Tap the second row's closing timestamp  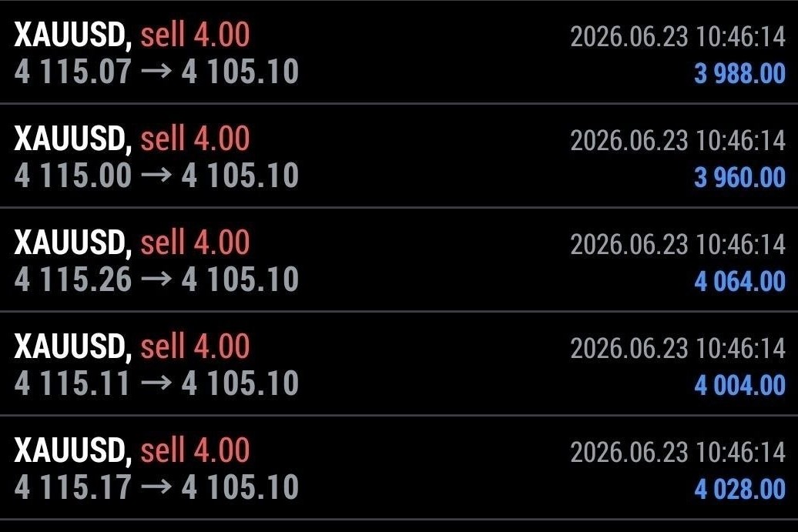pos(678,141)
